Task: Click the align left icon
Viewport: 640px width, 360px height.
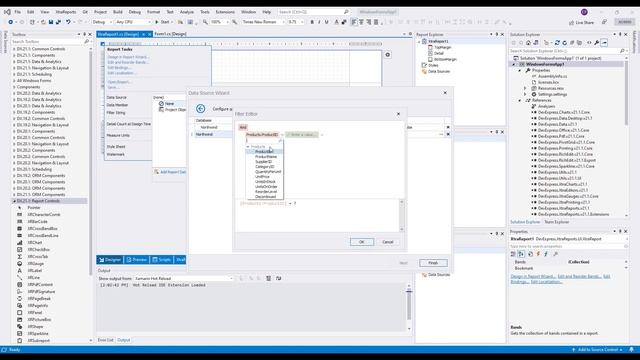Action: (x=354, y=22)
